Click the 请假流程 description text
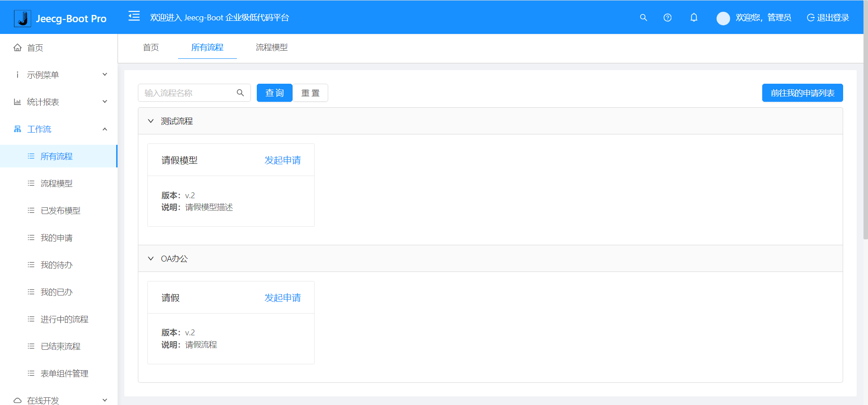 coord(201,345)
